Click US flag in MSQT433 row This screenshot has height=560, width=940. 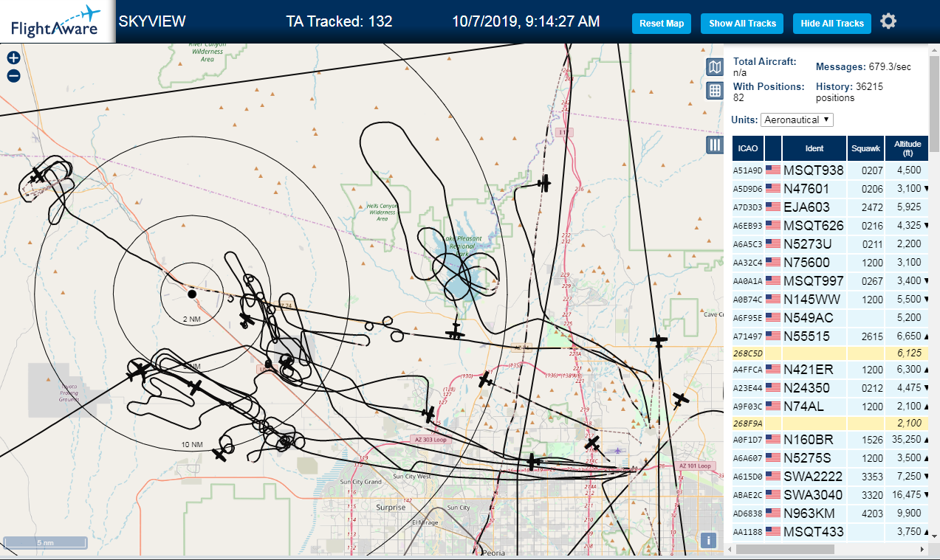coord(773,531)
